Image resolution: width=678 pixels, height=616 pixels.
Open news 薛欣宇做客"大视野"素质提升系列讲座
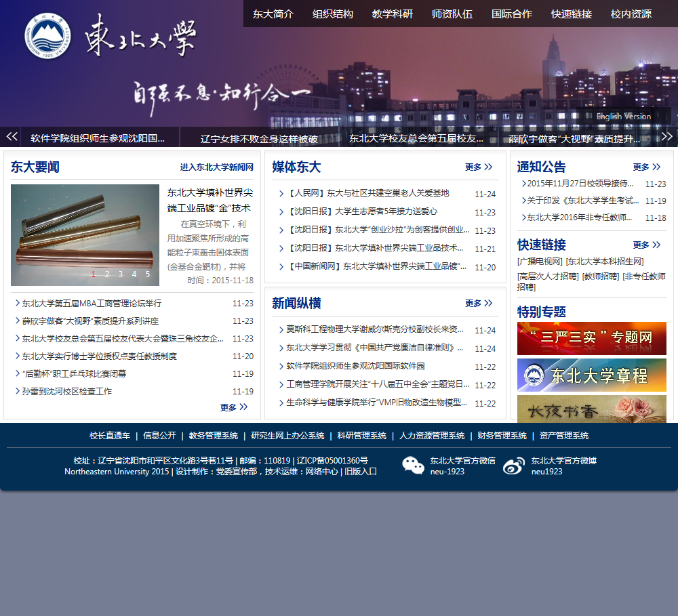tap(90, 321)
